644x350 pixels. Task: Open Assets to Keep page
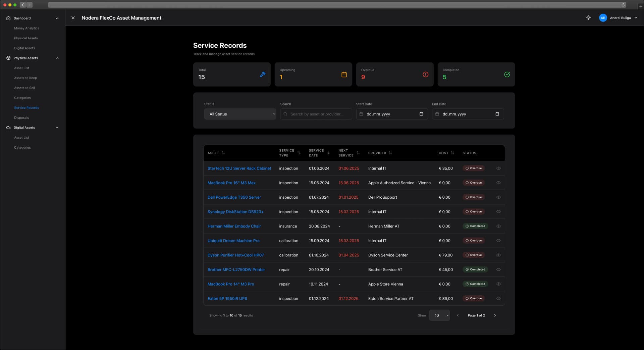25,78
